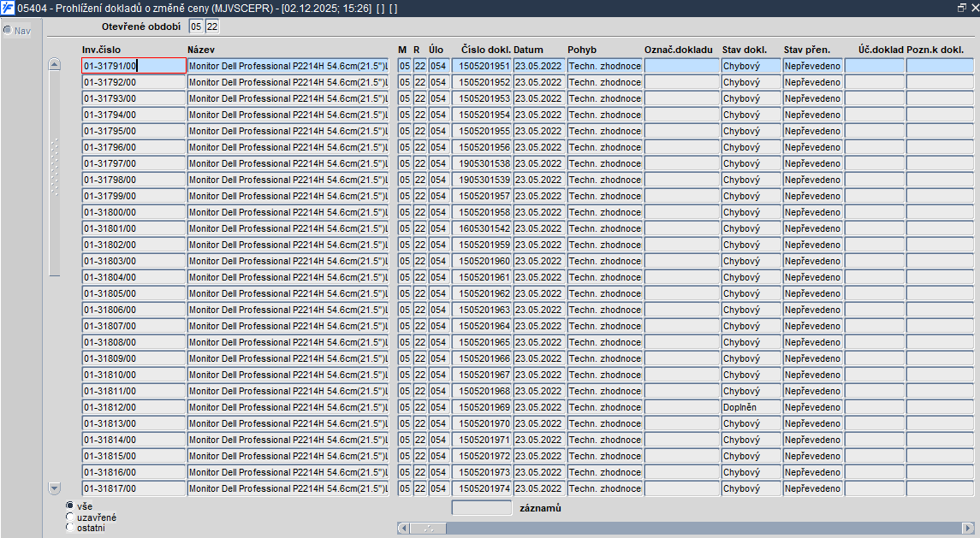Select inventory number 01-31808/00
Viewport: 980px width, 538px height.
pos(134,342)
